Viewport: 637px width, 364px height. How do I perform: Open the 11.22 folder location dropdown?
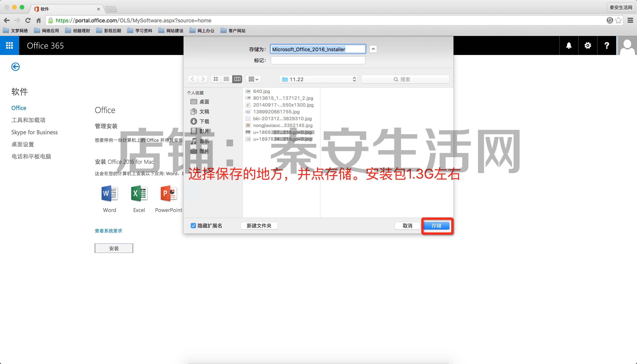[318, 79]
